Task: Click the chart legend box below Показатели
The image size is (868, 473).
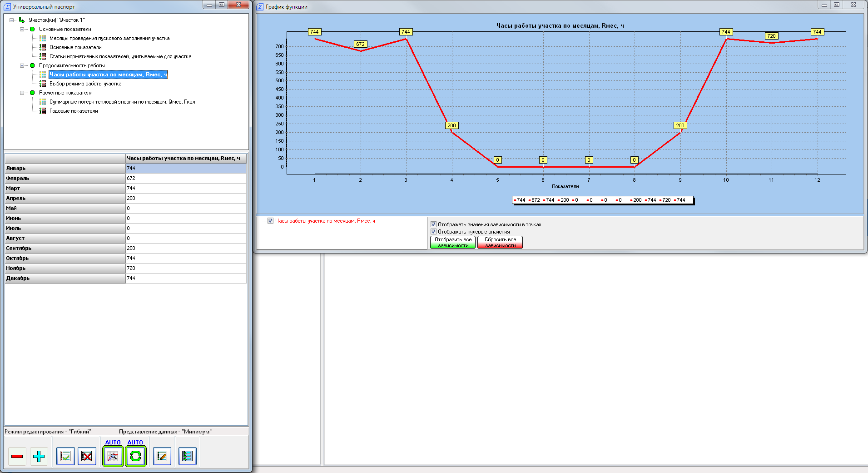Action: [603, 200]
